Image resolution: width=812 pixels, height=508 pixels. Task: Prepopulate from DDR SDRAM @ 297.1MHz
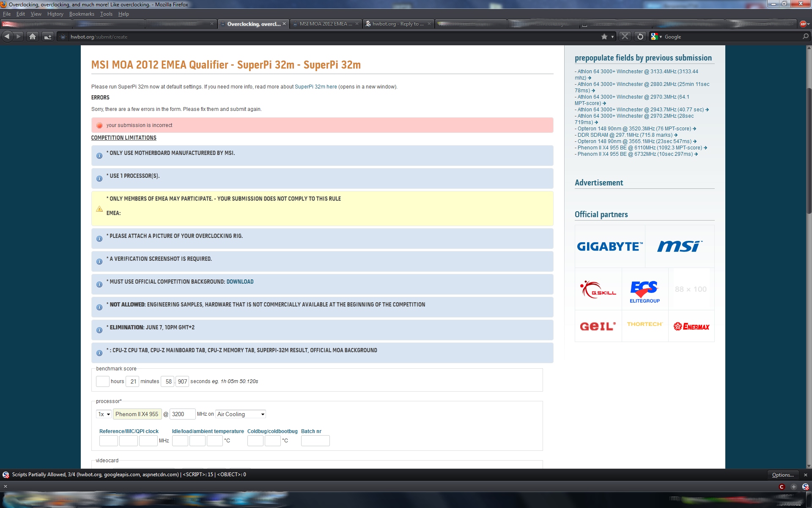626,135
